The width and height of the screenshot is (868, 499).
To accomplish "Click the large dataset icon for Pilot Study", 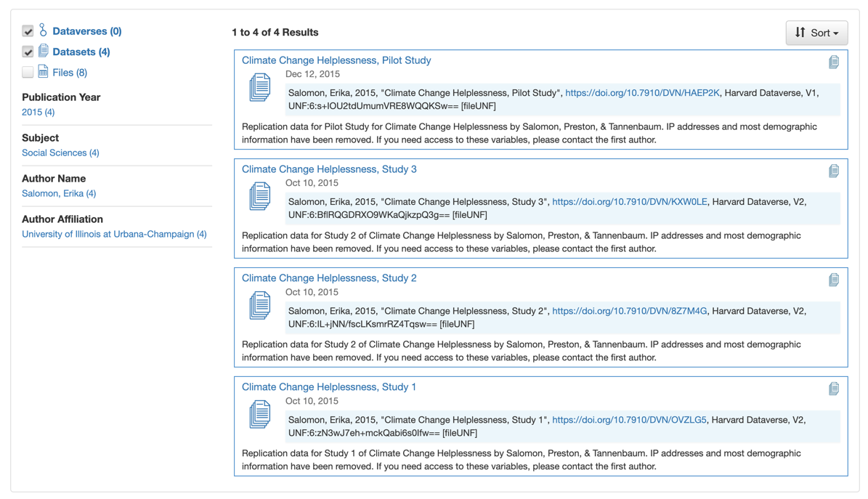I will pos(259,87).
